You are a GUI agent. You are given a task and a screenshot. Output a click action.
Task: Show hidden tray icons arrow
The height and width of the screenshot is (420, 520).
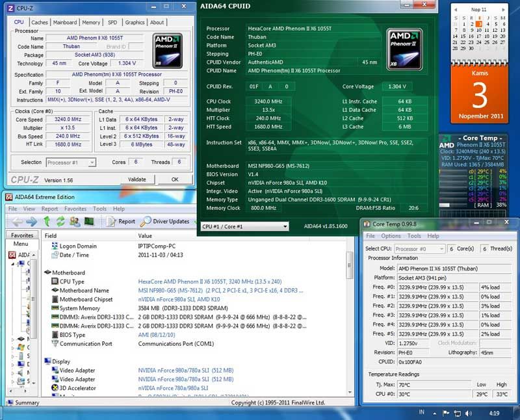[434, 413]
